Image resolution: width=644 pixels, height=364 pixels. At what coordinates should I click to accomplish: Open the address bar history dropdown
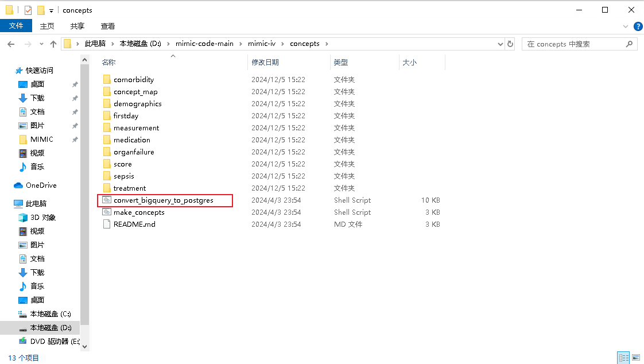pyautogui.click(x=498, y=44)
